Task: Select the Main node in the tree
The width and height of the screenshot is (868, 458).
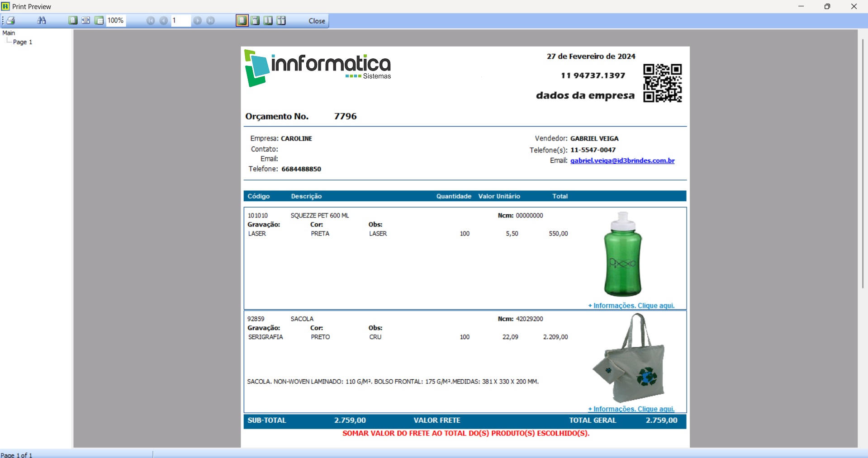Action: (9, 33)
